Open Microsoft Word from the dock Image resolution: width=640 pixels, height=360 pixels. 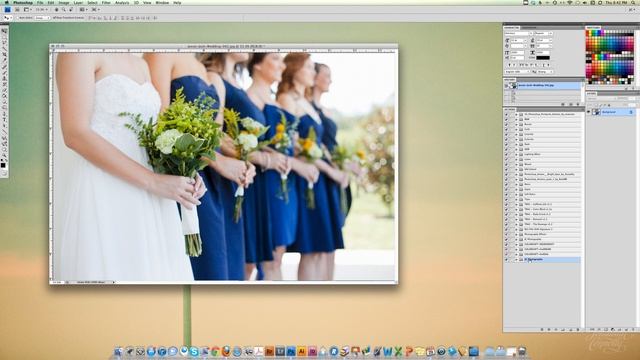click(389, 351)
